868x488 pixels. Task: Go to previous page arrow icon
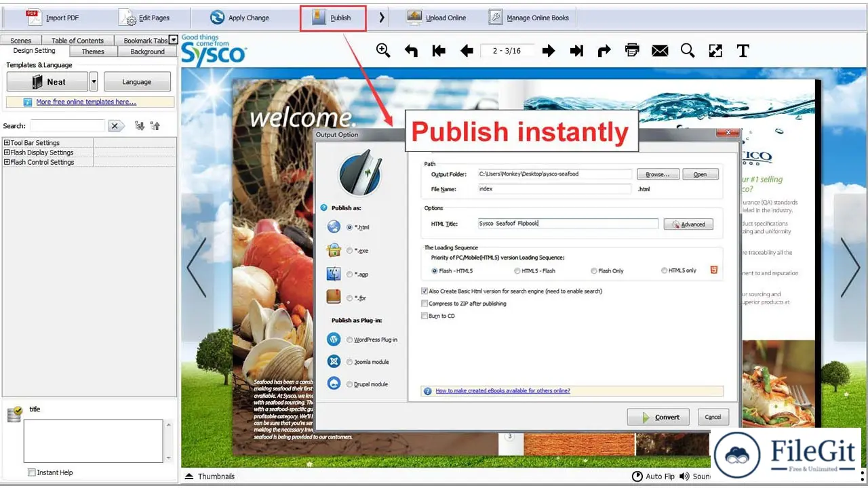[x=467, y=51]
